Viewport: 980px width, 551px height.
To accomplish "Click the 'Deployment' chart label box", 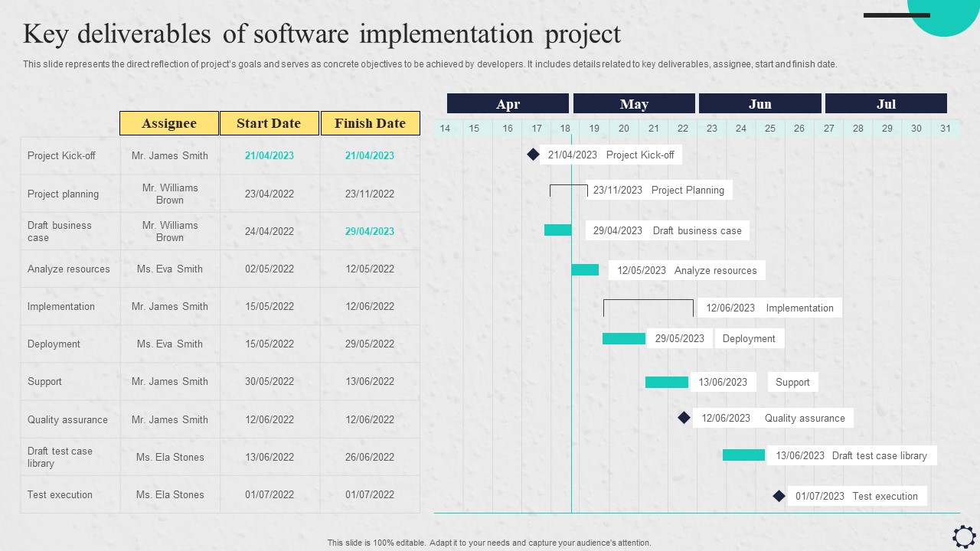I will pos(750,338).
